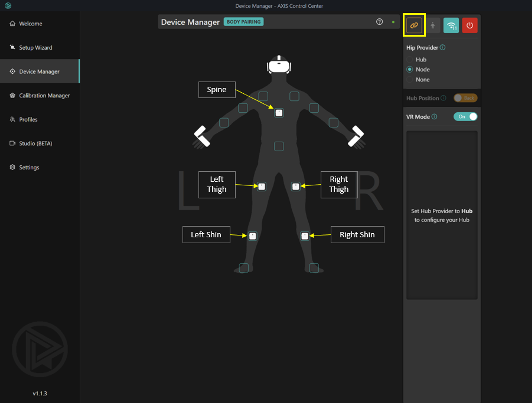
Task: Click the Body Pairing badge
Action: (243, 22)
